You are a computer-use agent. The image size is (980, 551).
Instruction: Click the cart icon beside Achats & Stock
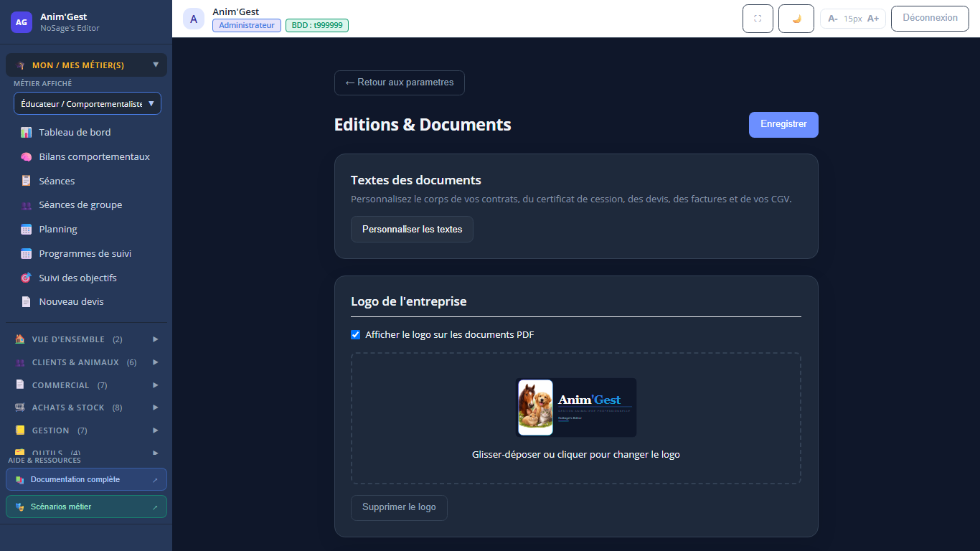tap(20, 408)
